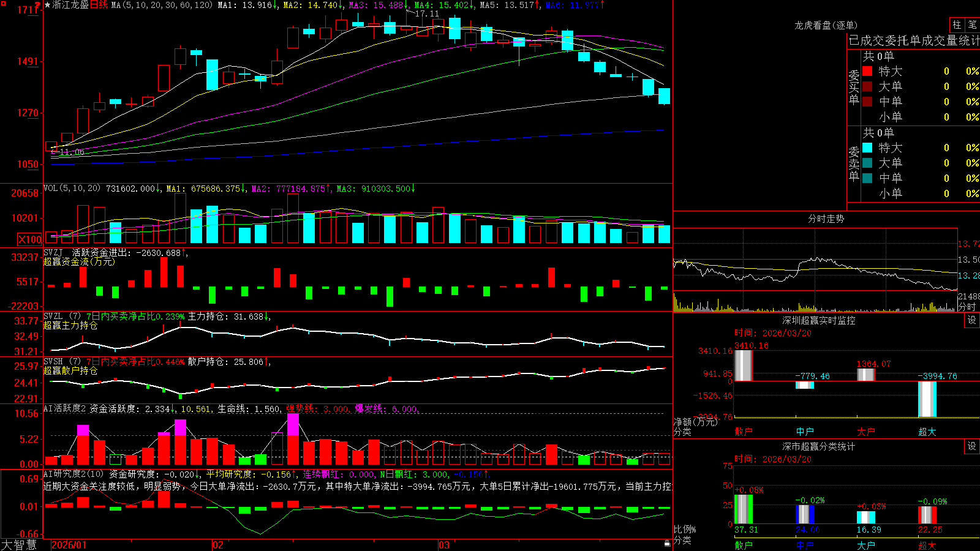The width and height of the screenshot is (980, 551).
Task: Click the 超大 ratio bar showing 22.25
Action: pos(927,515)
